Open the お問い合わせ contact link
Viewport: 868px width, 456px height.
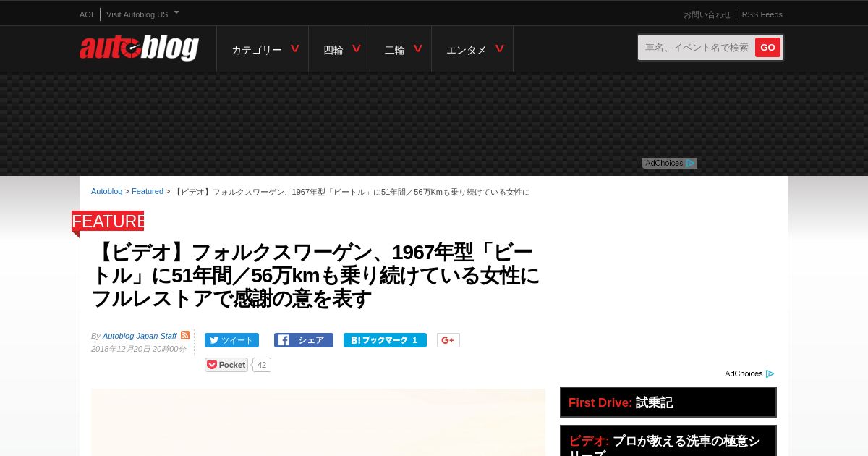point(707,14)
